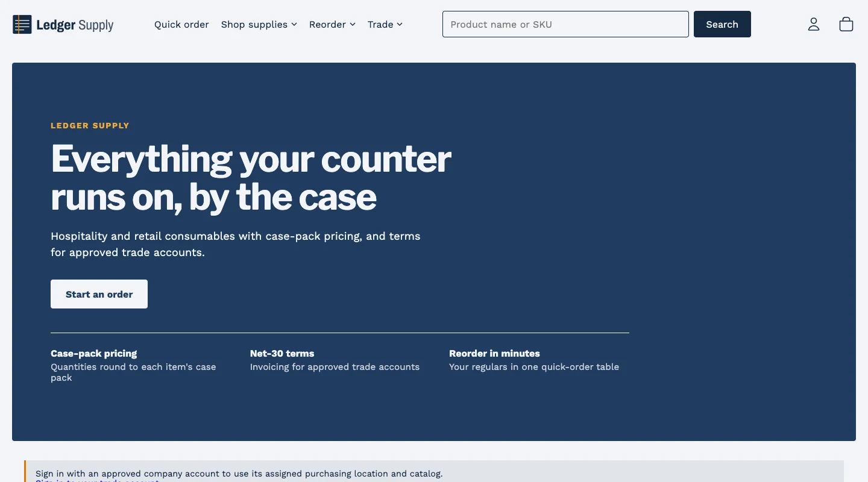Click the 'Net-30 terms' heading

282,354
